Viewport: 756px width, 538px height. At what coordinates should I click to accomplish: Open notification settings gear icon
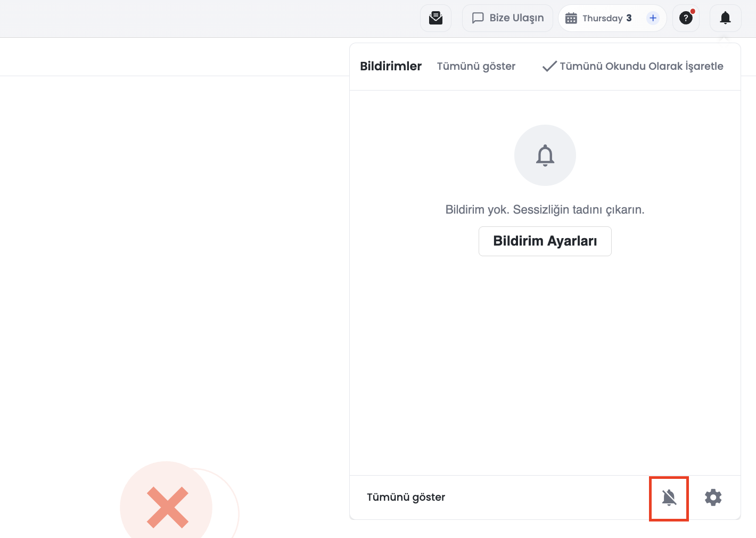coord(713,498)
